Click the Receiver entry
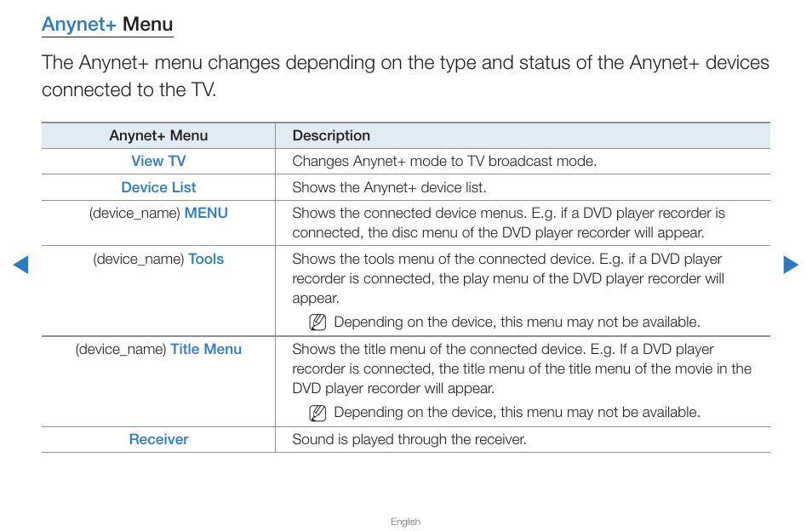The width and height of the screenshot is (812, 531). pyautogui.click(x=158, y=439)
